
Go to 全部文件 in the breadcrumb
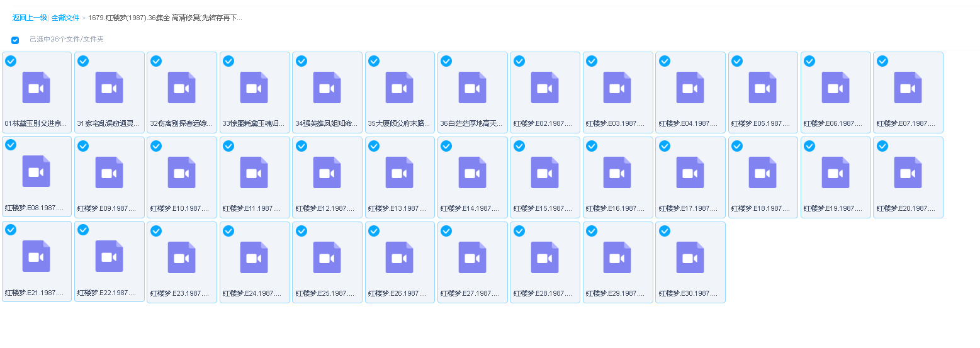pyautogui.click(x=65, y=18)
